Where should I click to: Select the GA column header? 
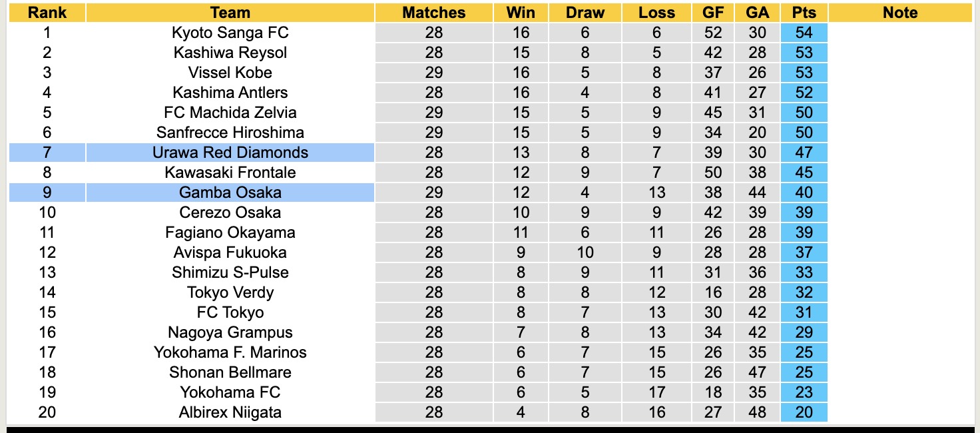point(758,13)
